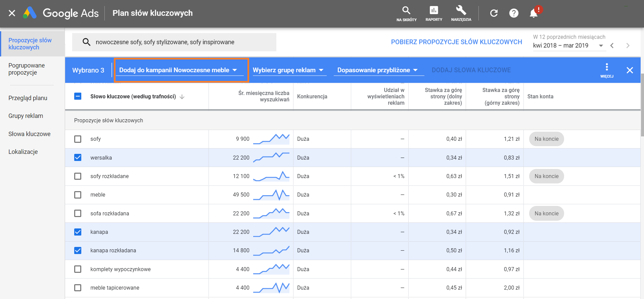Screen dimensions: 644x299
Task: Click Na koncie badge for sofy rozkładane
Action: [547, 176]
